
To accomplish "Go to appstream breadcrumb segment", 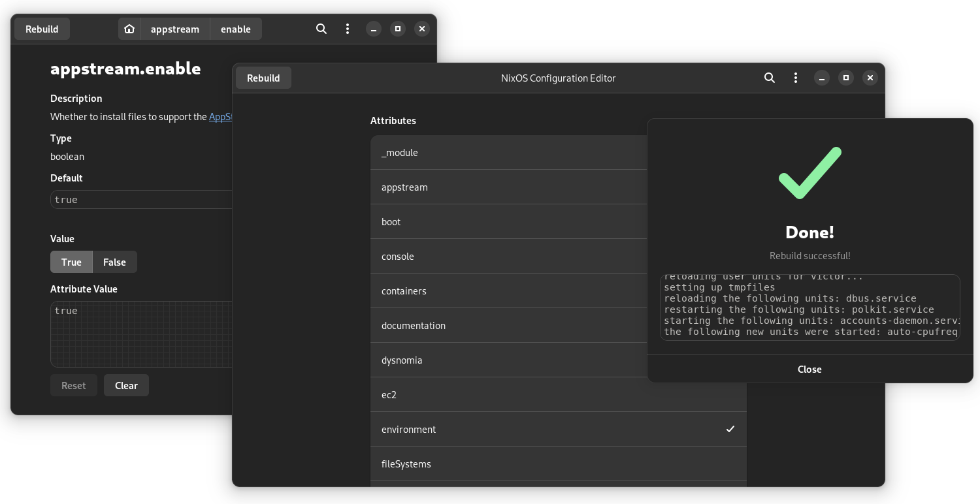I will coord(175,29).
